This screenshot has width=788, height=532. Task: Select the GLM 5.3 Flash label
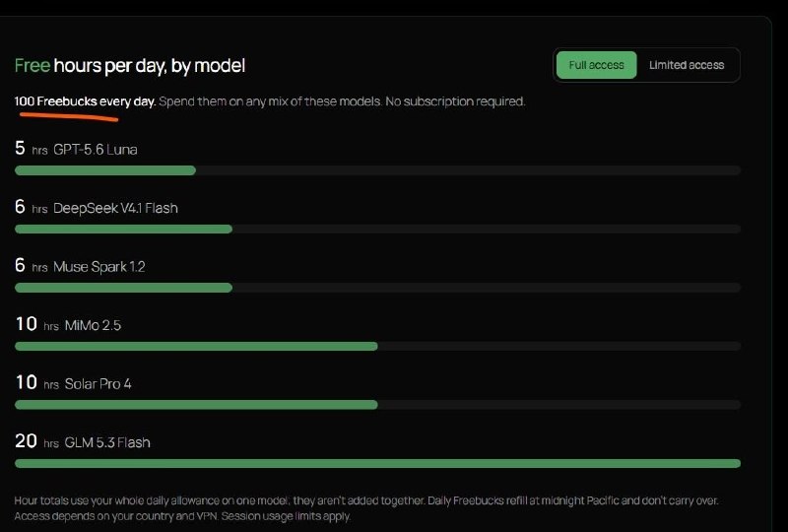coord(107,442)
